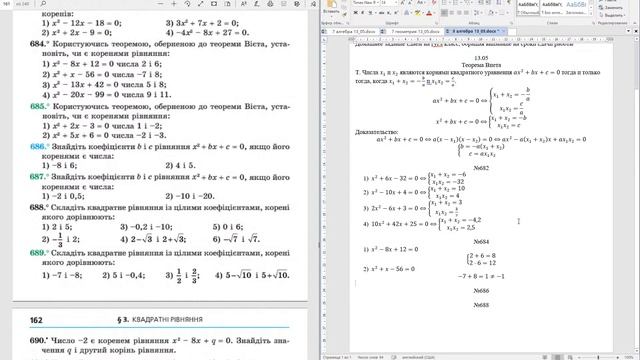640x360 pixels.
Task: Select the No Spacing style in gallery
Action: pyautogui.click(x=552, y=8)
